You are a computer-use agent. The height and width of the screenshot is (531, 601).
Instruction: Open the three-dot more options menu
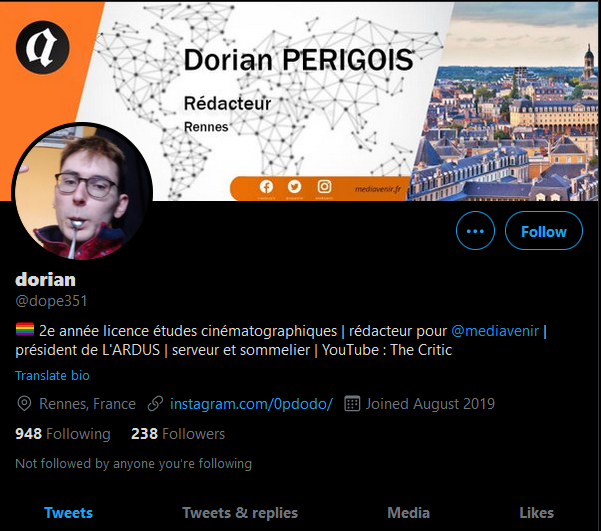coord(475,231)
